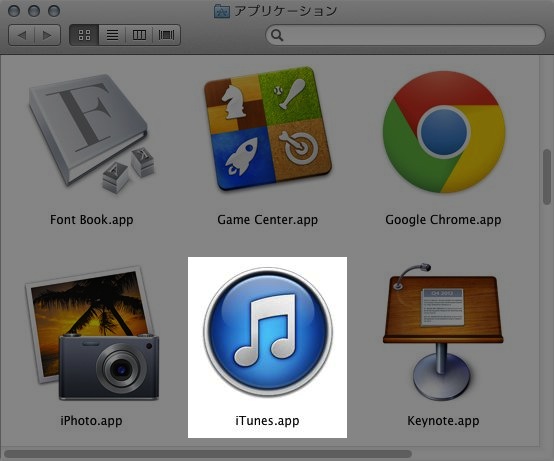The width and height of the screenshot is (554, 461).
Task: Go back in Finder history
Action: (22, 35)
